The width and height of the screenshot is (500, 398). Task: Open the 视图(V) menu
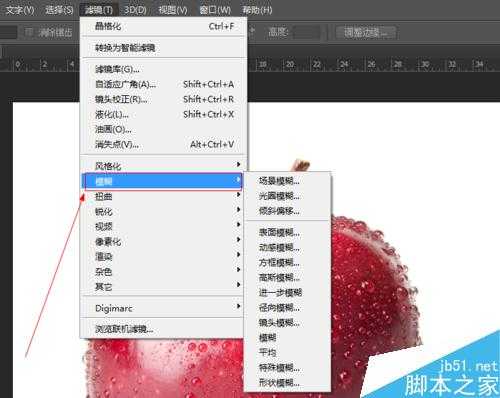tap(173, 10)
